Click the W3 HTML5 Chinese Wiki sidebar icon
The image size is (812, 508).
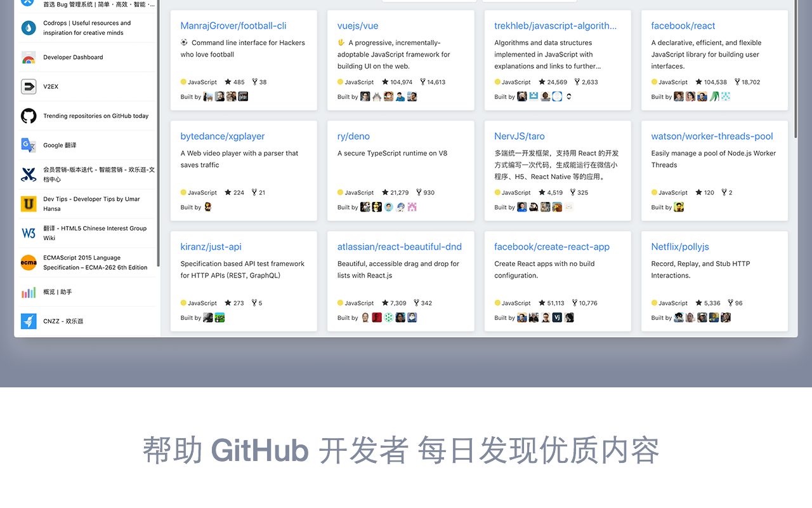coord(27,233)
